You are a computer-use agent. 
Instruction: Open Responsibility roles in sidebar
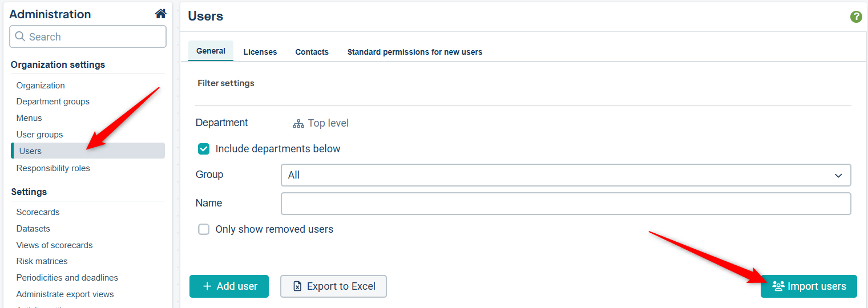53,168
